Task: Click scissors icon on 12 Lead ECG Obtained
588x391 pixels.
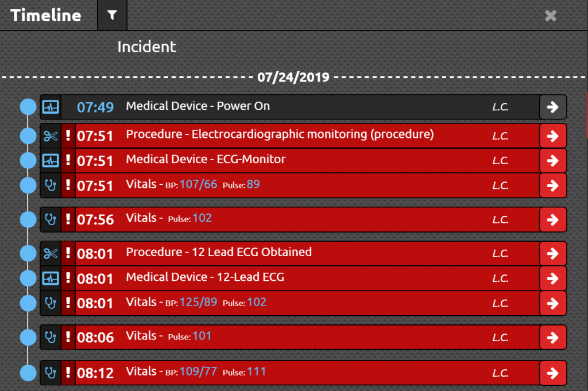Action: [x=51, y=253]
